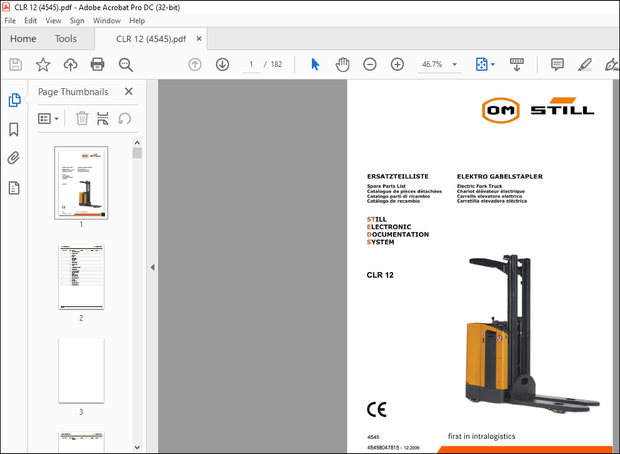The width and height of the screenshot is (620, 454).
Task: Select page 2 thumbnail
Action: point(81,277)
